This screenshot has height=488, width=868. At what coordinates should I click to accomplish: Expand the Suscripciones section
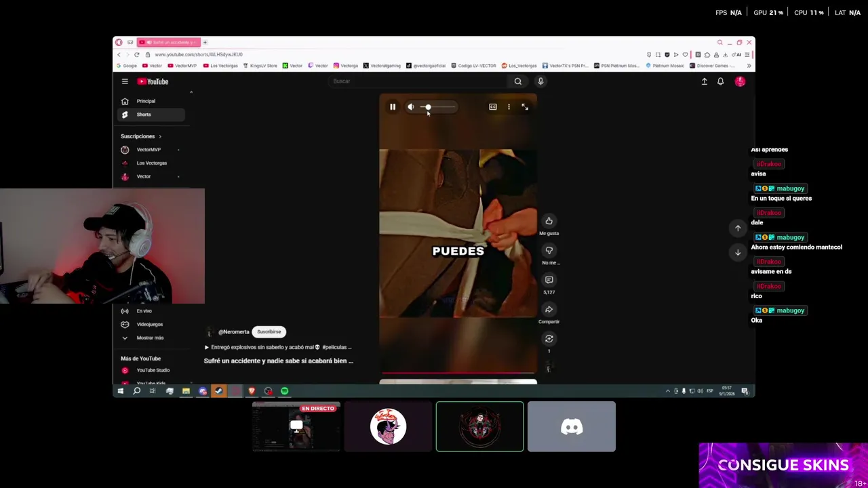point(141,136)
